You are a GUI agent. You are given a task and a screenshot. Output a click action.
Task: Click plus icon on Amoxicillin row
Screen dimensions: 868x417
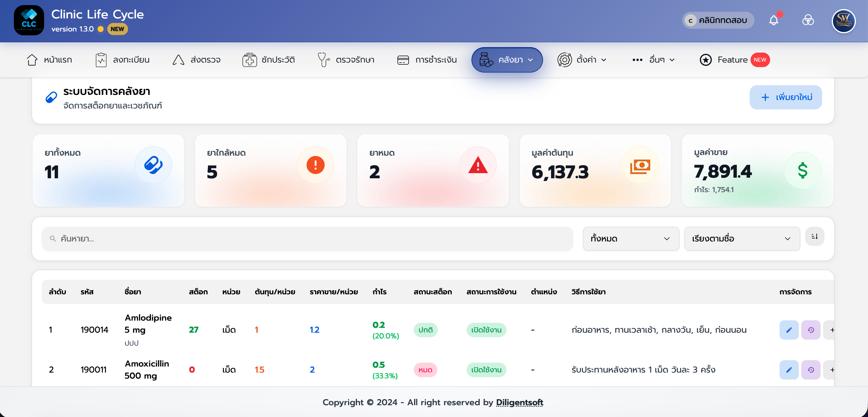pos(831,370)
